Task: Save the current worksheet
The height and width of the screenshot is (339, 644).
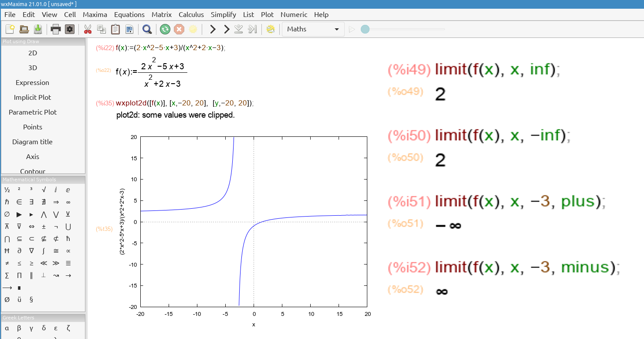Action: 38,29
